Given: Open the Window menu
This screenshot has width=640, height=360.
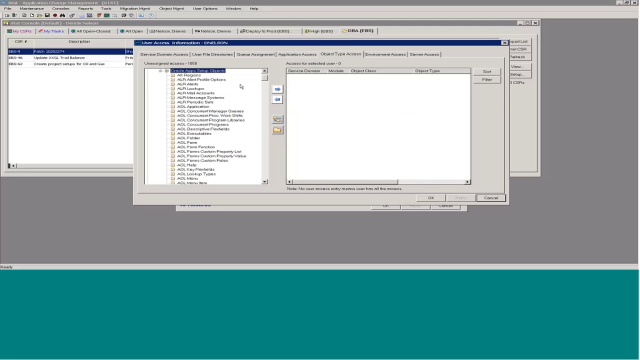Looking at the screenshot, I should (233, 9).
